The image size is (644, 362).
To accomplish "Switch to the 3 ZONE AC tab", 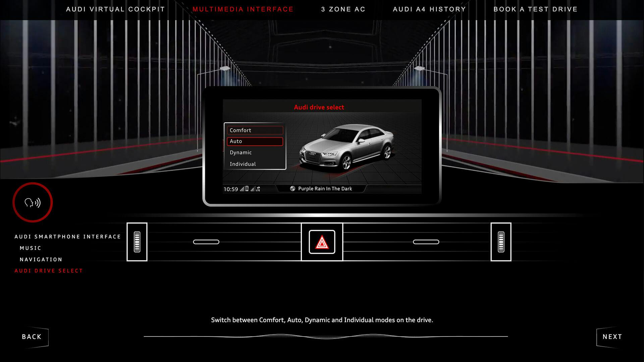I will pos(343,9).
